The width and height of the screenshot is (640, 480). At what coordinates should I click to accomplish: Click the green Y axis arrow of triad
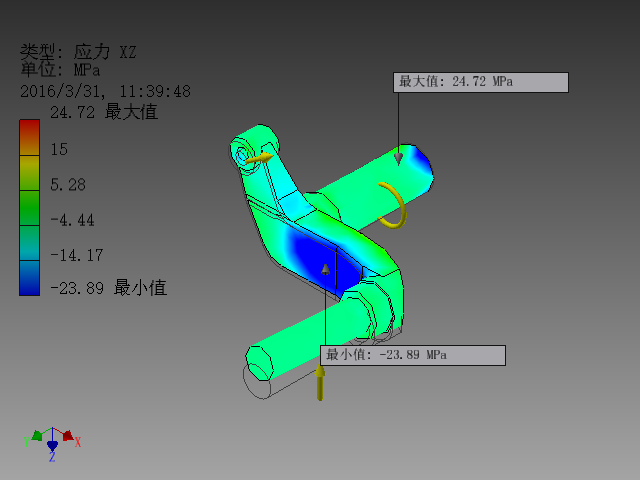click(37, 436)
